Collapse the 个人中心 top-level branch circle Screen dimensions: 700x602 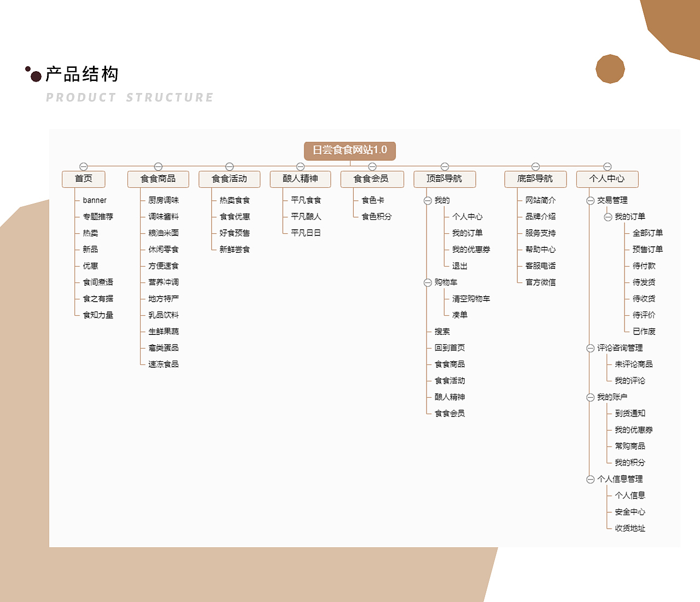[607, 166]
